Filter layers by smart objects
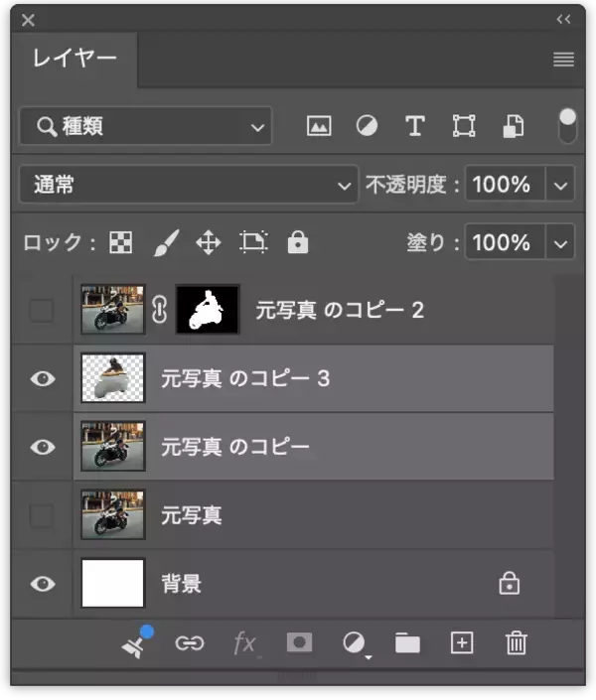Screen dimensions: 596x700 coord(514,126)
